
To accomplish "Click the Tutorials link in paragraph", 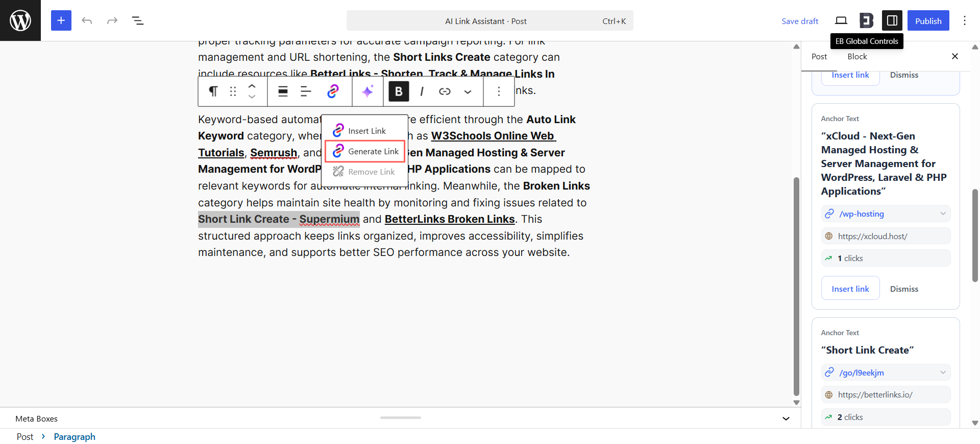I will click(x=221, y=153).
